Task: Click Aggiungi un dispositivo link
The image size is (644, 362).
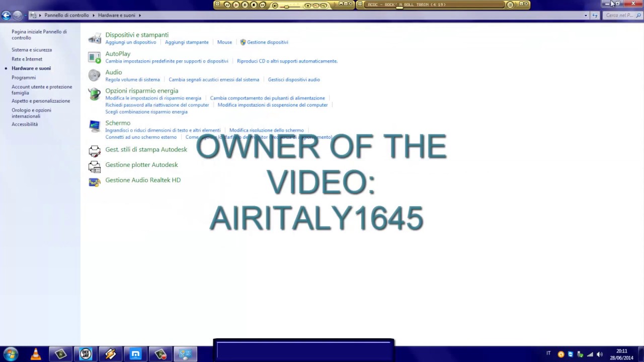Action: tap(131, 42)
